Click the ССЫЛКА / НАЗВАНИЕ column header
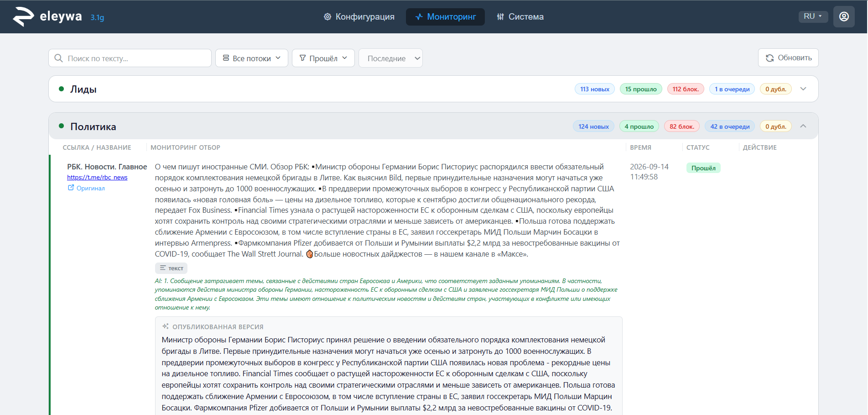868x415 pixels. [97, 147]
